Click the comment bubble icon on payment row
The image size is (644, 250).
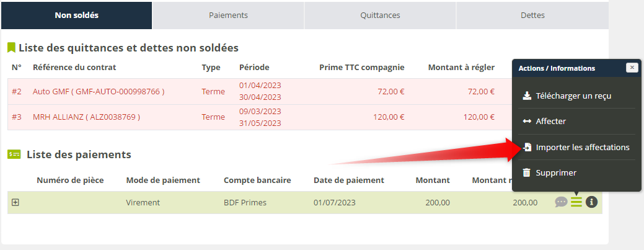click(x=561, y=202)
